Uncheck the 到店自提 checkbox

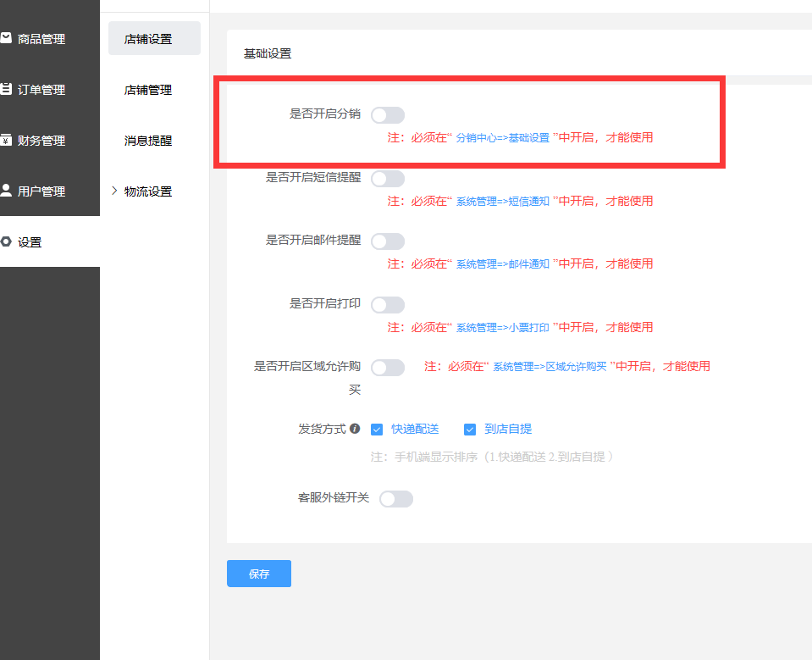point(470,430)
